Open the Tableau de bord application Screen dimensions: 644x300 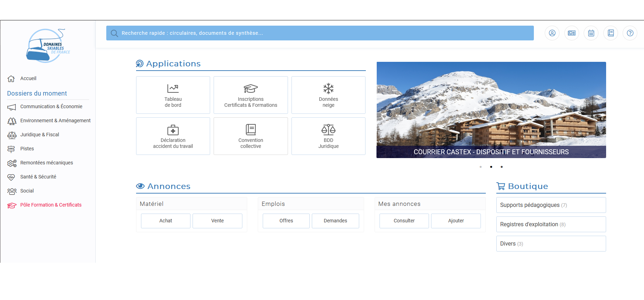pos(173,95)
